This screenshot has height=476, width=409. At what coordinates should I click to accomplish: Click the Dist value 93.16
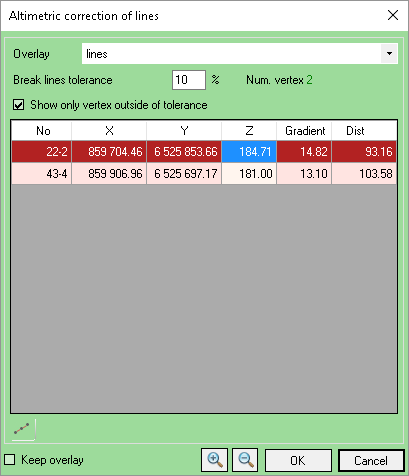tap(364, 152)
